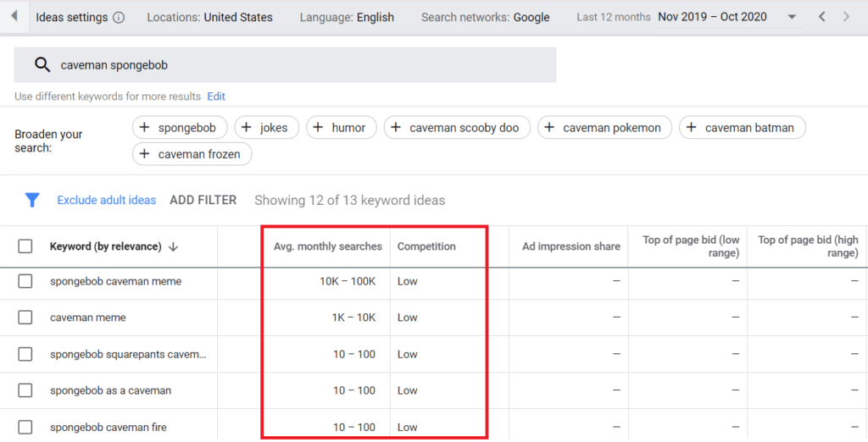This screenshot has width=868, height=442.
Task: Click the Edit keywords link
Action: (x=216, y=97)
